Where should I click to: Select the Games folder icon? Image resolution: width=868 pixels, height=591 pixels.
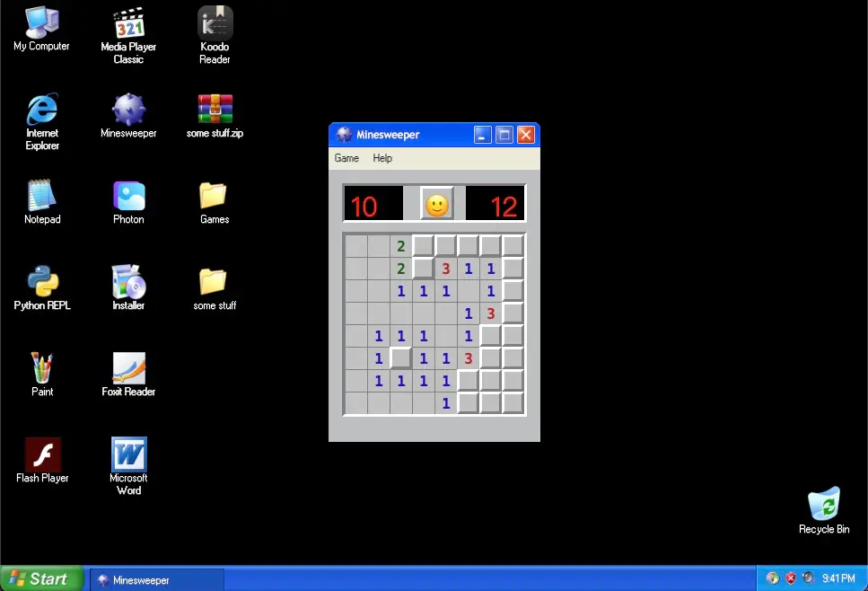pyautogui.click(x=215, y=201)
